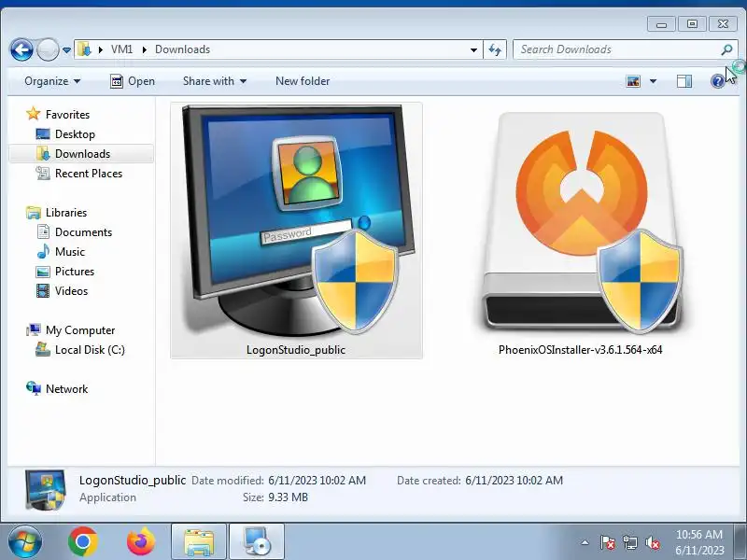
Task: Open Local Disk (C:)
Action: coord(90,350)
